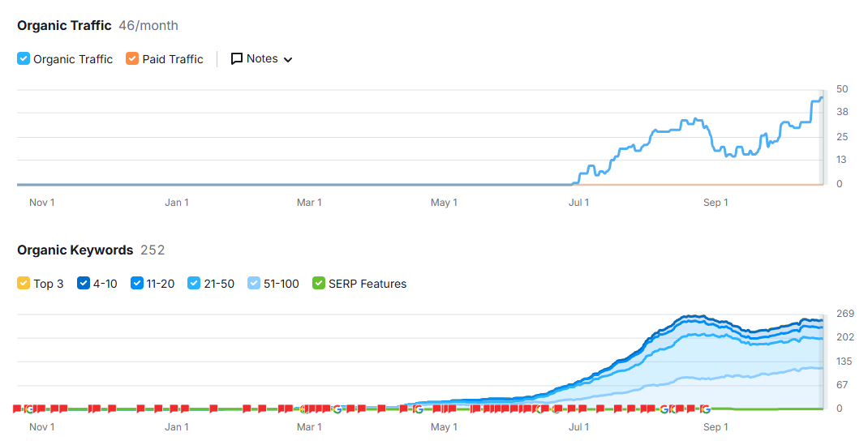Open the Google update marker before May 1
868x445 pixels.
coord(418,409)
